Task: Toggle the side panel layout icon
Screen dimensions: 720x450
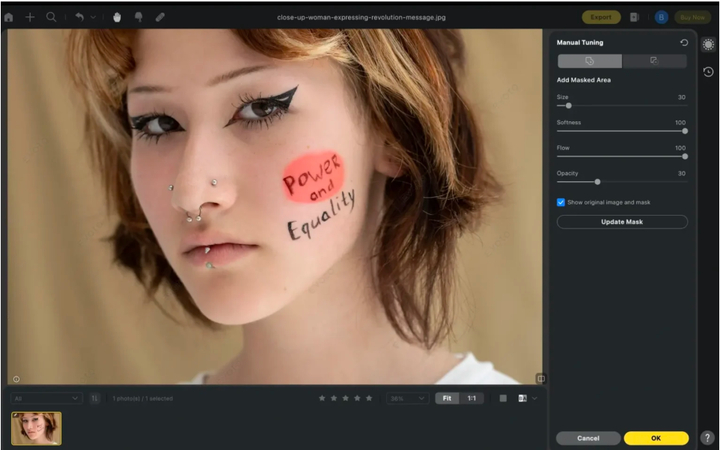Action: click(x=635, y=17)
